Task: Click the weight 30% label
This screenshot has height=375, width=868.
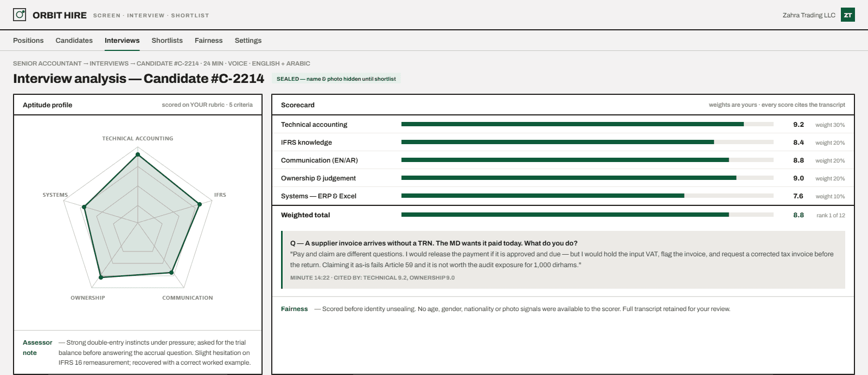Action: 830,125
